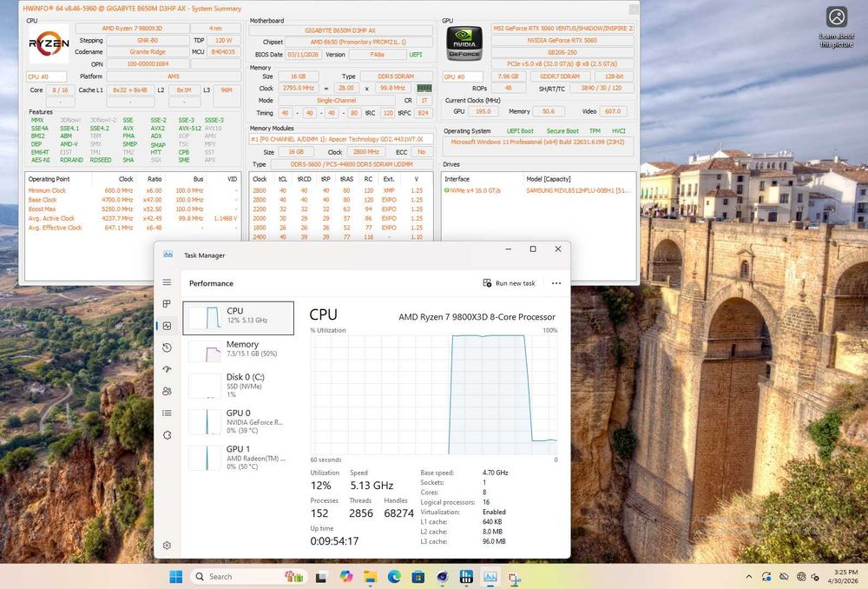Viewport: 868px width, 589px height.
Task: Click Task Manager taskbar icon
Action: (490, 577)
